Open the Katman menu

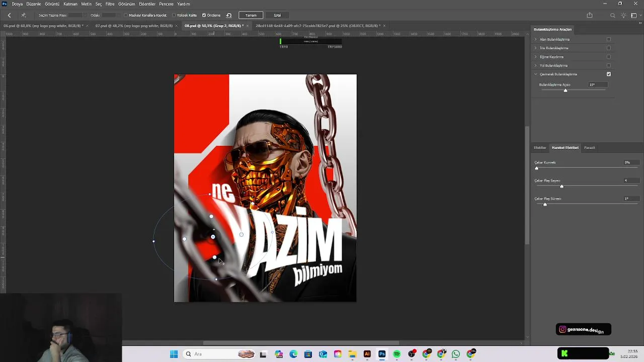point(70,4)
